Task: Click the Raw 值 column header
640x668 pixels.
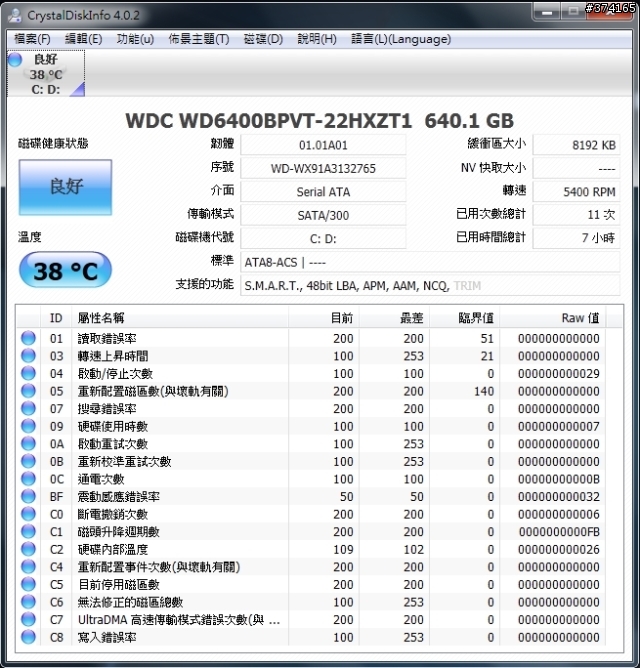Action: point(553,318)
